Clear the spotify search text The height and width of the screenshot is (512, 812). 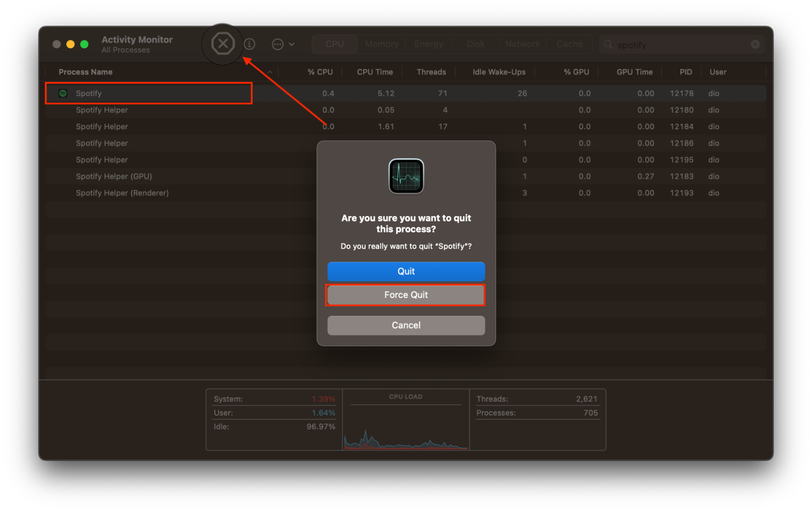(755, 44)
